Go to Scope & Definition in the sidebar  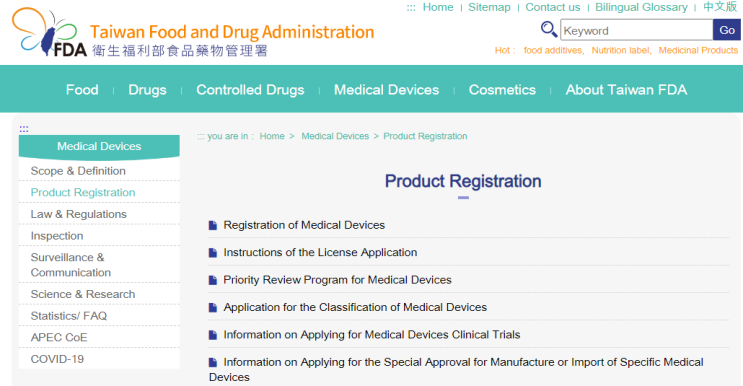tap(78, 171)
